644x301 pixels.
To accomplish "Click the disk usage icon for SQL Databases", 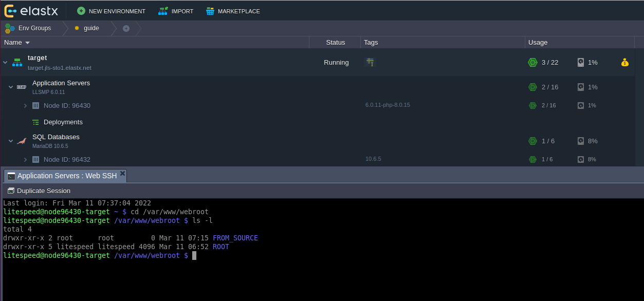I will [580, 141].
